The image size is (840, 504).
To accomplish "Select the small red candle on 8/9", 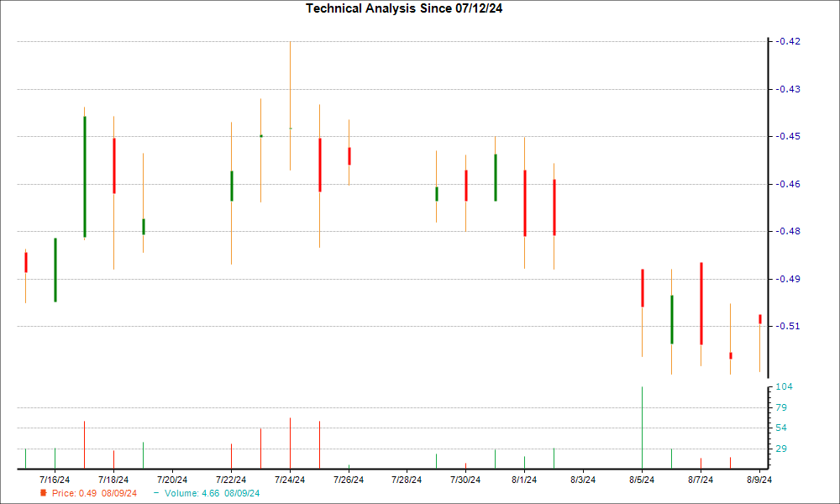I will [760, 319].
